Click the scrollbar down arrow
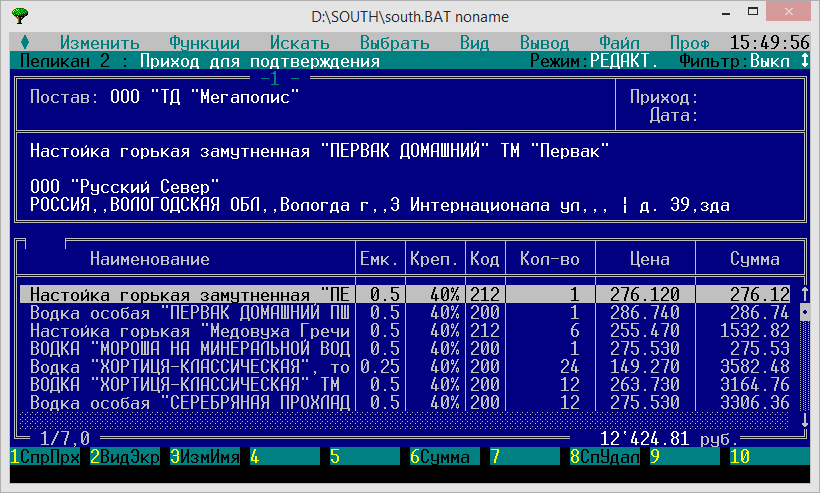 805,421
